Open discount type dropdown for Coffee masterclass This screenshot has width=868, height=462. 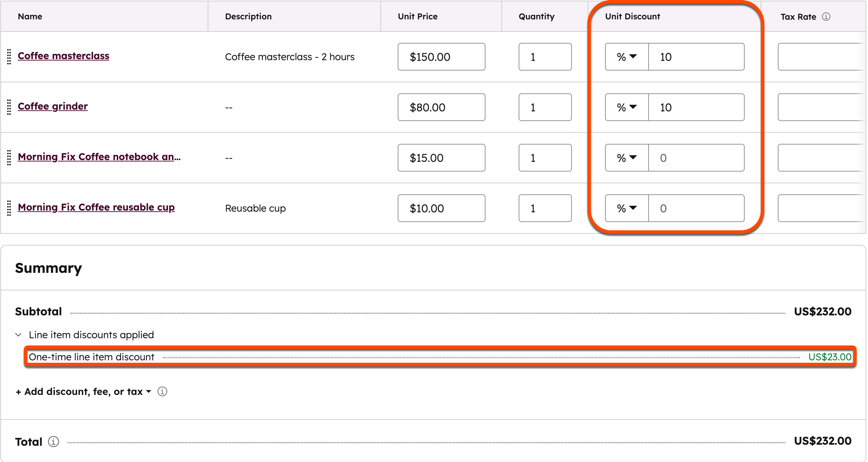[x=627, y=57]
